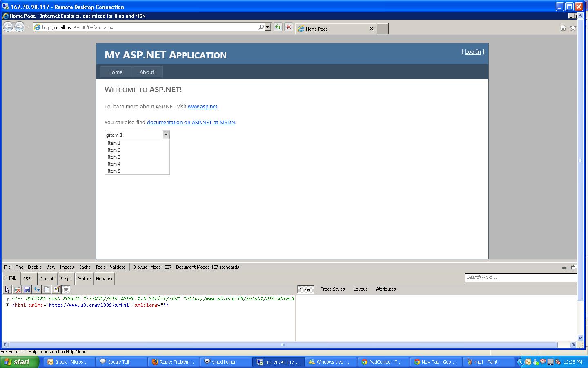
Task: Choose item 5 from the dropdown list
Action: [137, 171]
